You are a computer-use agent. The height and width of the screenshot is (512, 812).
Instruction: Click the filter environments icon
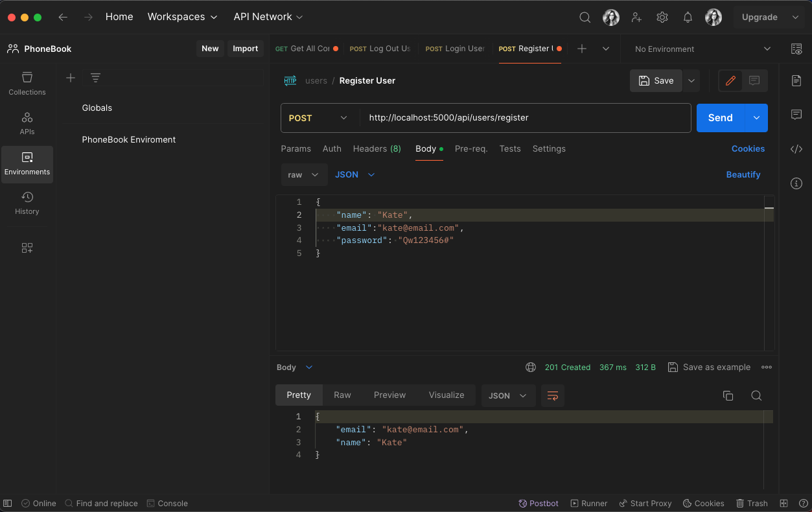[x=95, y=78]
